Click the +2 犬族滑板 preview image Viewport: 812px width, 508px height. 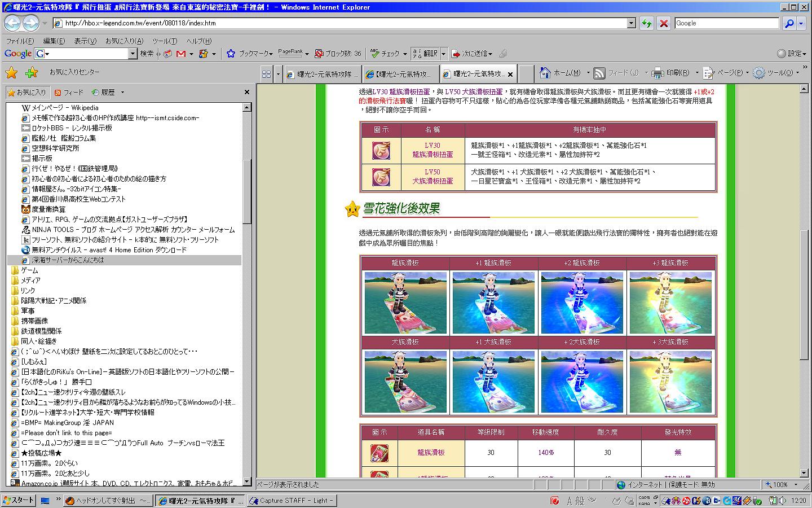(582, 382)
